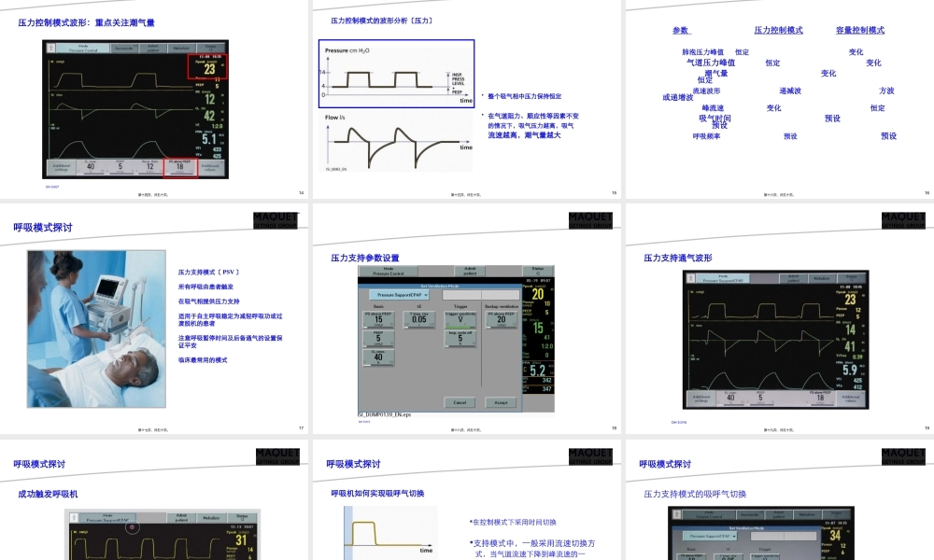Select the Admit patient tab on slide 18

[470, 272]
